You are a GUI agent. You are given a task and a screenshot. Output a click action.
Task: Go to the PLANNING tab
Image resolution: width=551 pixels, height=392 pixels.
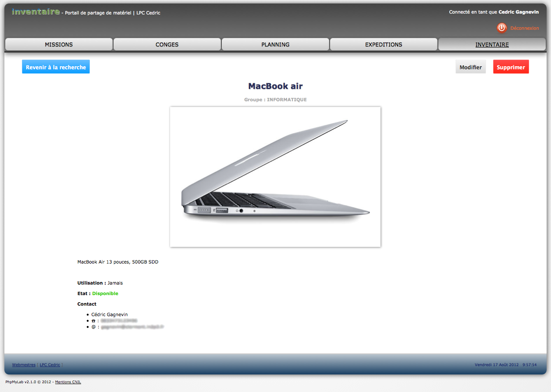(275, 44)
